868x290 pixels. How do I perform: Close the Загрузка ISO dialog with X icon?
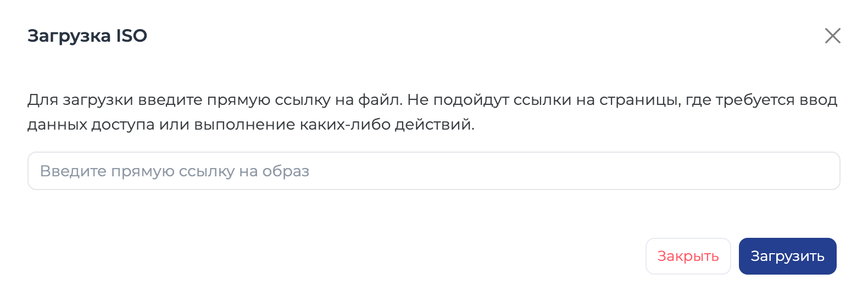(x=833, y=36)
